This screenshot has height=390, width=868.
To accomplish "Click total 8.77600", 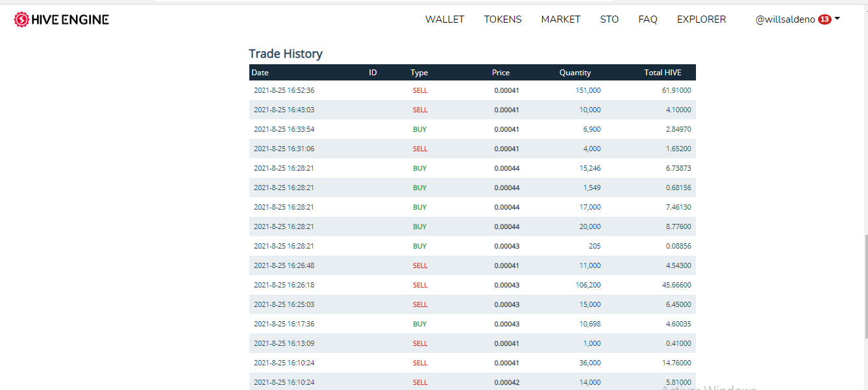I will pyautogui.click(x=678, y=226).
